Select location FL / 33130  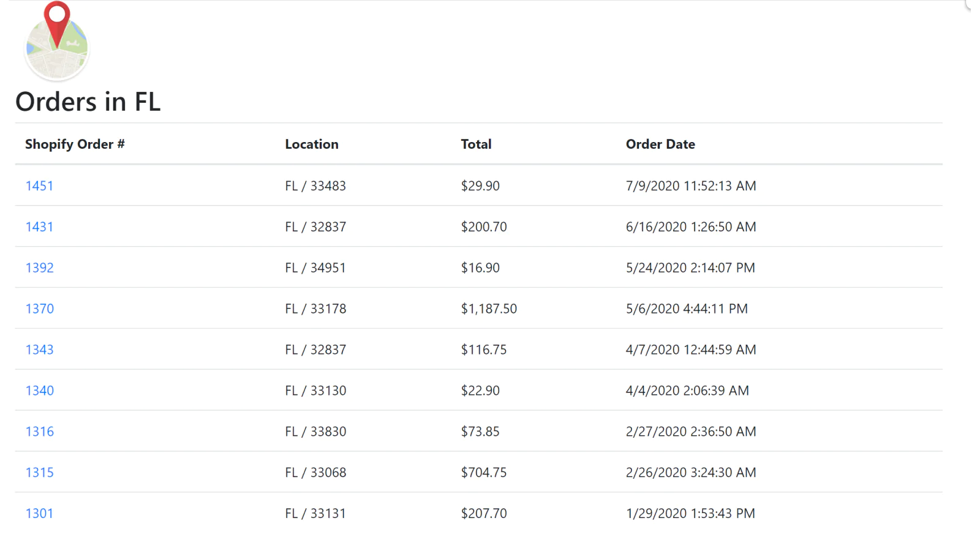tap(315, 391)
